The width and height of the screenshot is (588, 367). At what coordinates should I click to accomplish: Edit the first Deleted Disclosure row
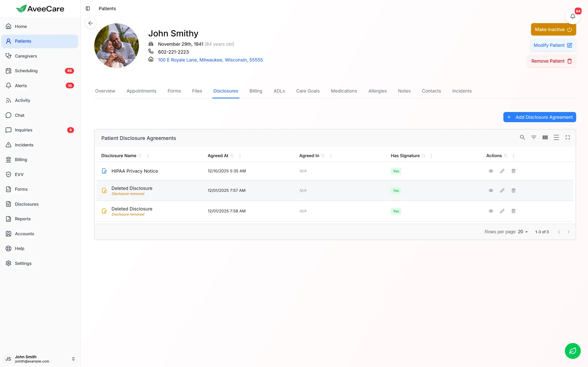(x=502, y=190)
